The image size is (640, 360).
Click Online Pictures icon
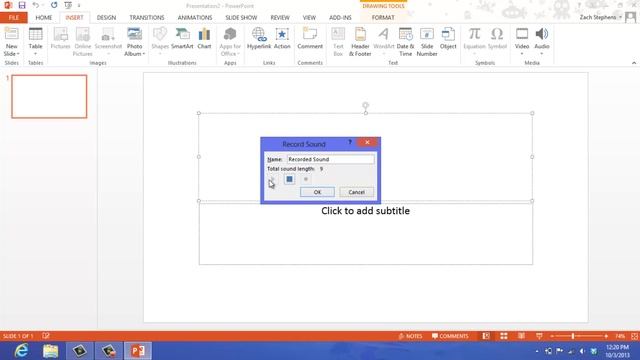(x=83, y=34)
